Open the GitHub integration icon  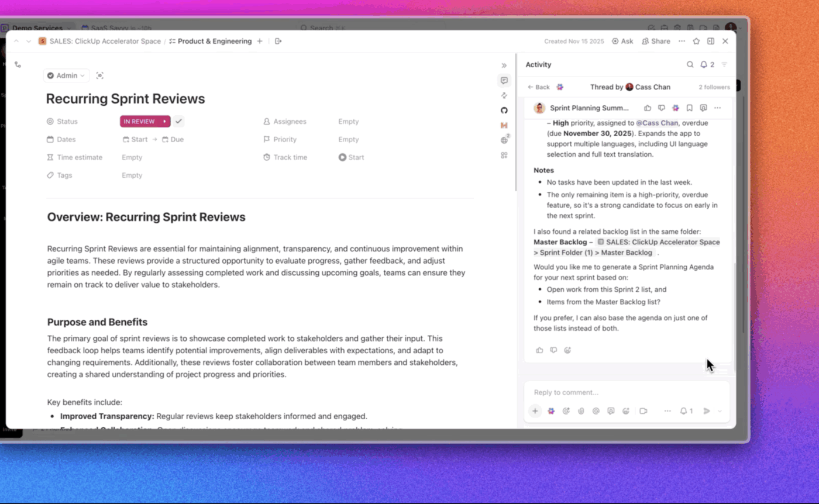(x=504, y=111)
